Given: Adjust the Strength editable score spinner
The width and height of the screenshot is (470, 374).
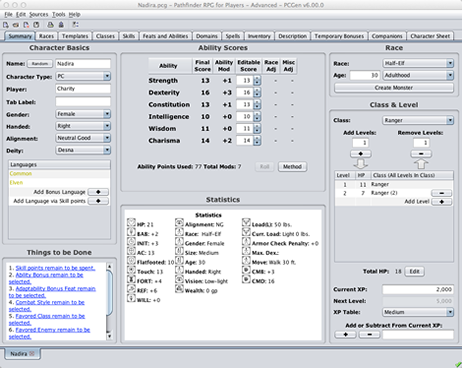Looking at the screenshot, I should pyautogui.click(x=257, y=81).
